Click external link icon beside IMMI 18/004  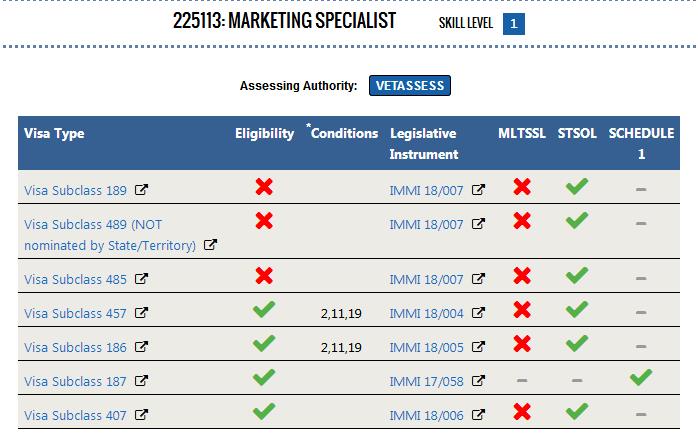pos(478,312)
